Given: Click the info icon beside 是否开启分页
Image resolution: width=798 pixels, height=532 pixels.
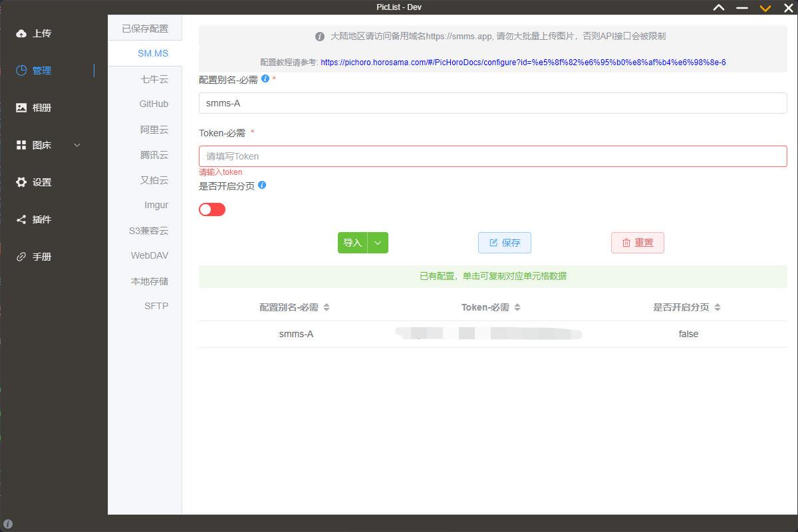Looking at the screenshot, I should (261, 185).
